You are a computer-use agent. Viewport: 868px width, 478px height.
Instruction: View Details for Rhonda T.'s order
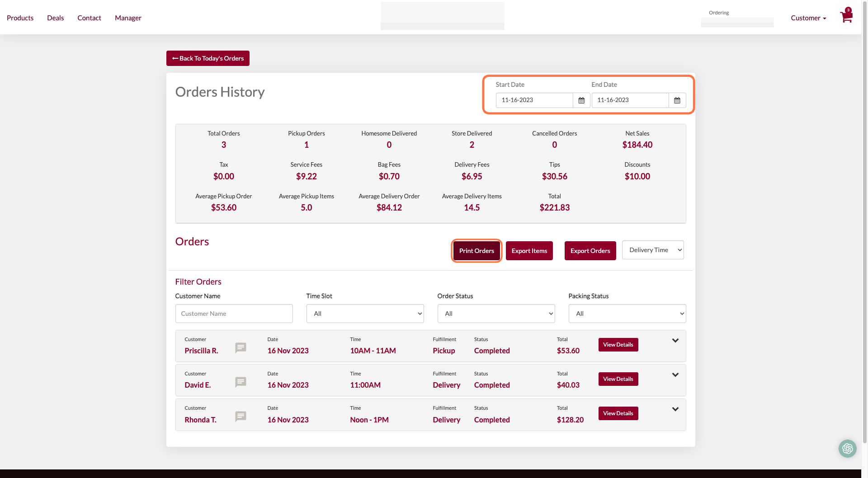point(618,413)
